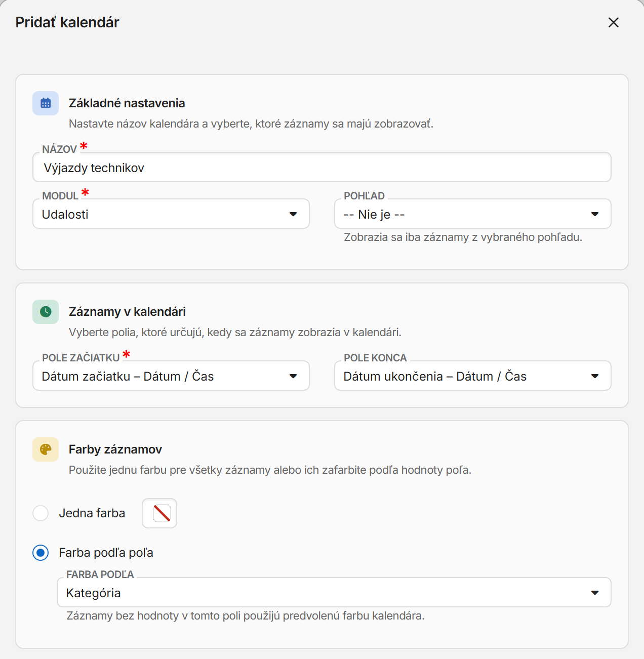Click the Farba podľa poľa label text

[106, 553]
